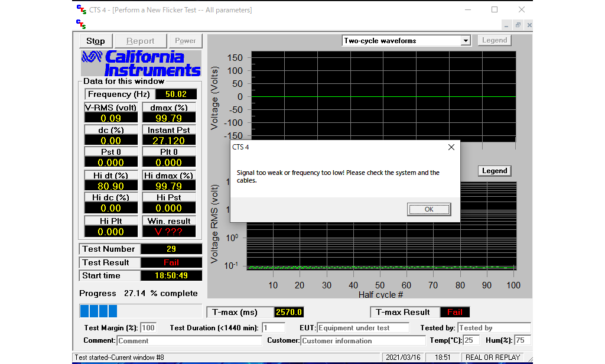Stop the running flicker test
Image resolution: width=605 pixels, height=364 pixels.
(x=96, y=41)
